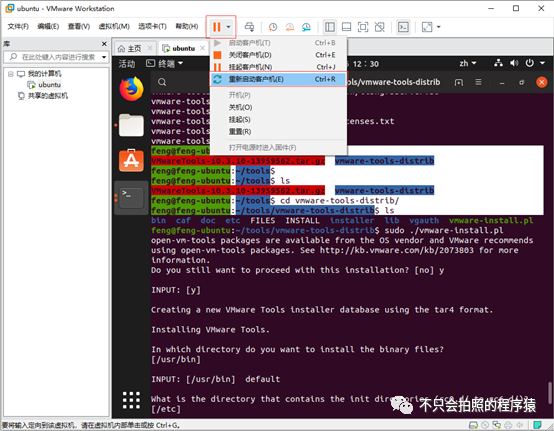554x431 pixels.
Task: Open Files from the Ubuntu dock
Action: [131, 125]
